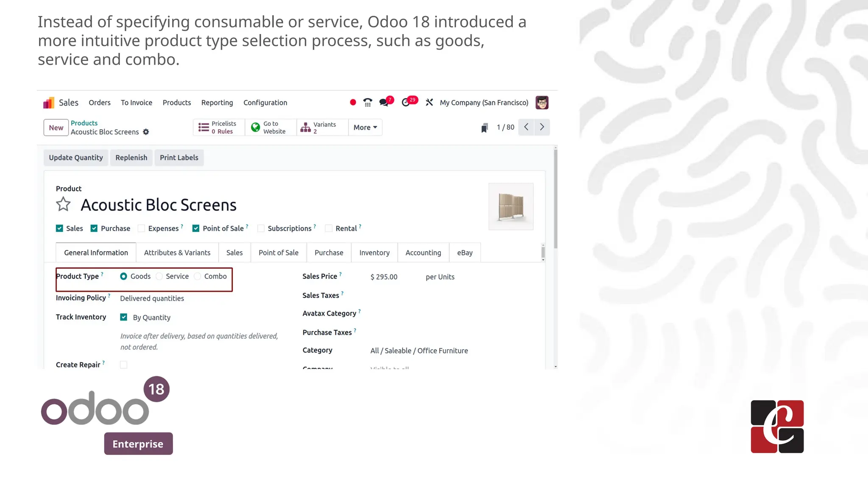This screenshot has width=868, height=488.
Task: Enable the Create Repair checkbox
Action: point(124,365)
